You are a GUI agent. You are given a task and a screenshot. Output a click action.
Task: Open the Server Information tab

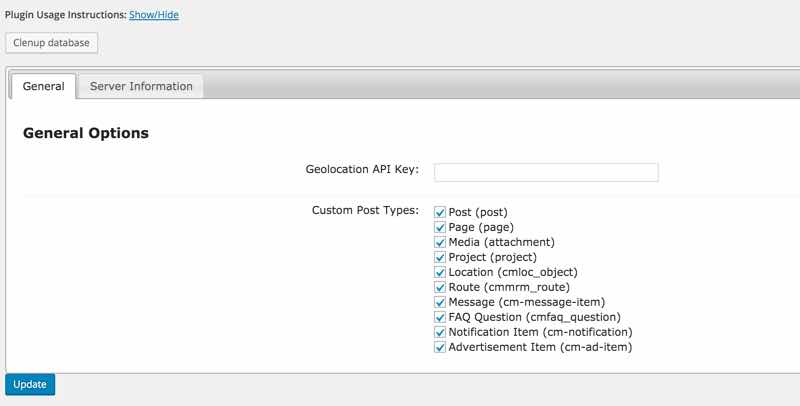point(141,86)
